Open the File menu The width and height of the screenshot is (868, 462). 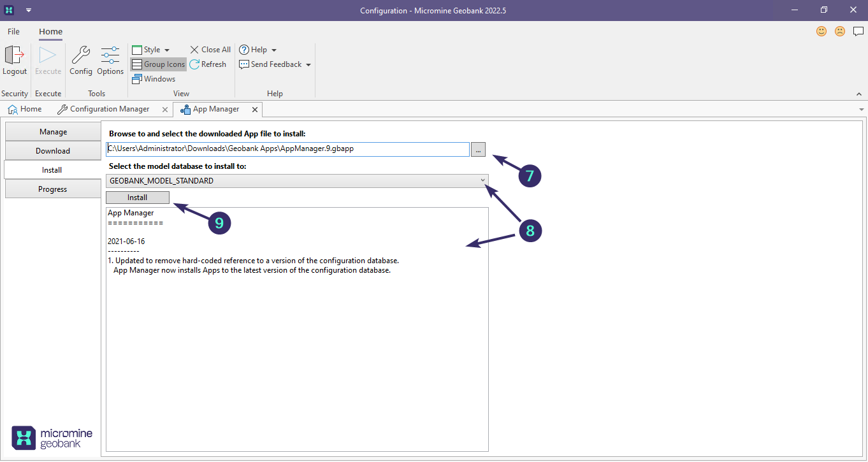(13, 31)
